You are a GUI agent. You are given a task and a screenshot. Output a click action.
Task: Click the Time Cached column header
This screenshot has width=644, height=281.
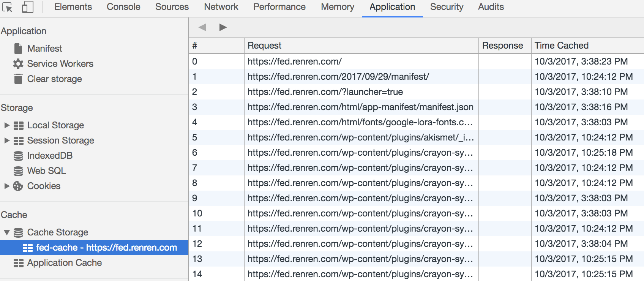tap(561, 46)
